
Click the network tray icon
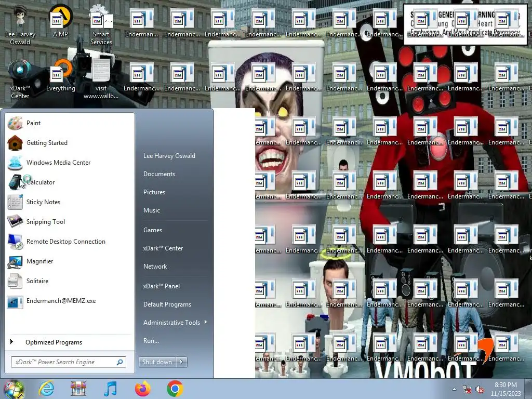click(467, 390)
